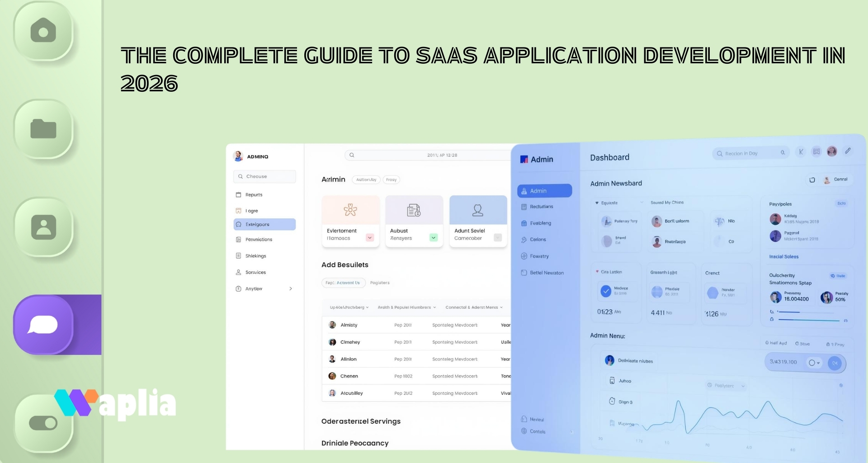Enable the green checkmark on the Aubust card
This screenshot has width=868, height=463.
coord(433,237)
